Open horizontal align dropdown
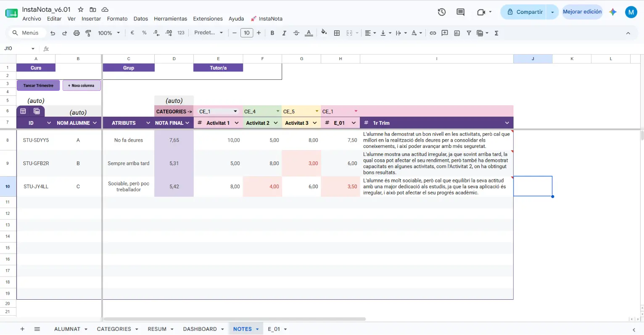 370,33
